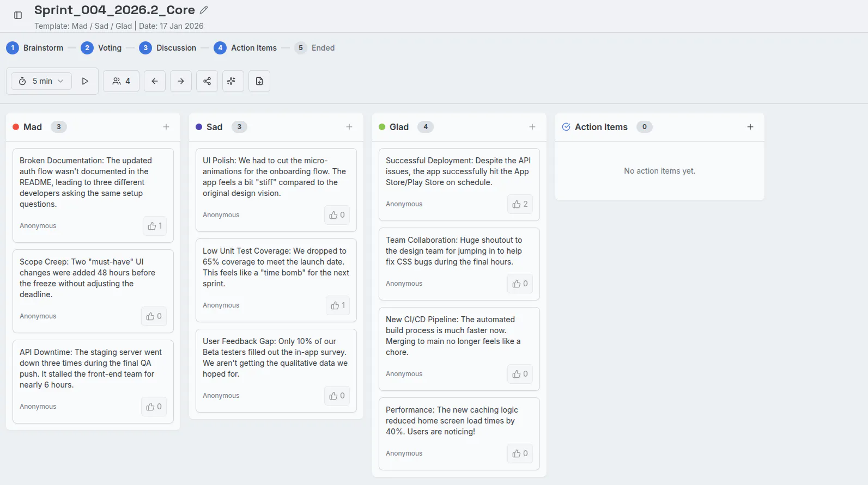868x485 pixels.
Task: Select the API Downtime card text
Action: 91,369
